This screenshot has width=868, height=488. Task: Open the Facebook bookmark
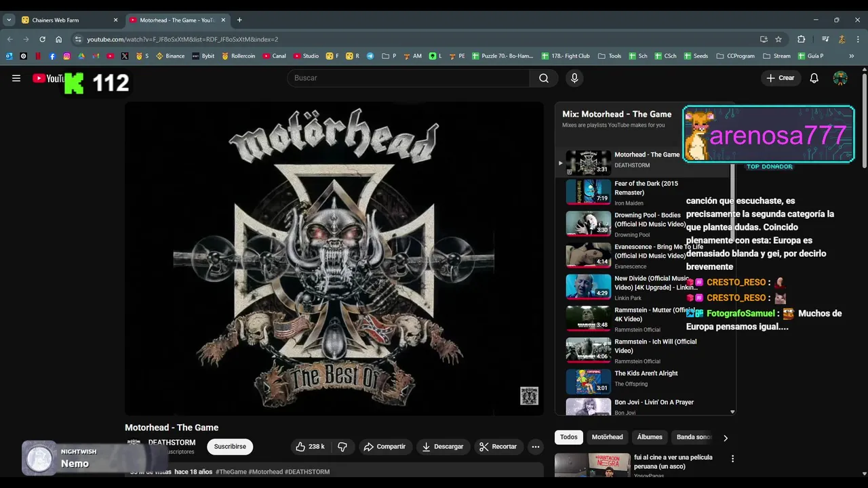tap(52, 56)
